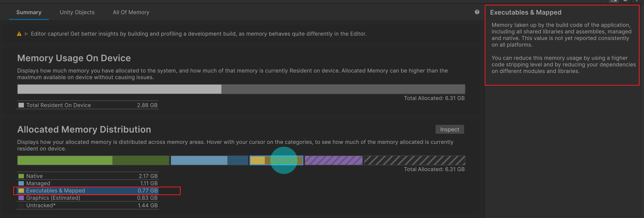Choose the Graphics (Estimated) legend entry
Screen dimensions: 644x218
88,198
